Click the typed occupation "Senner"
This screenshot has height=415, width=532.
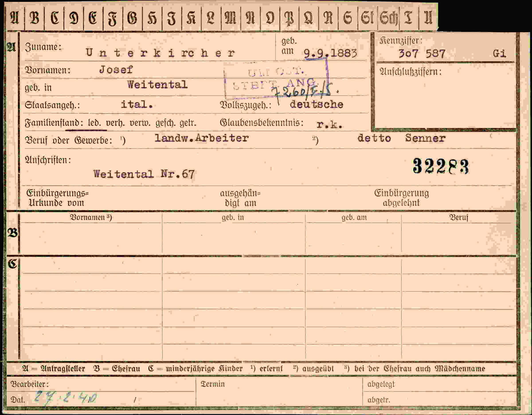426,138
